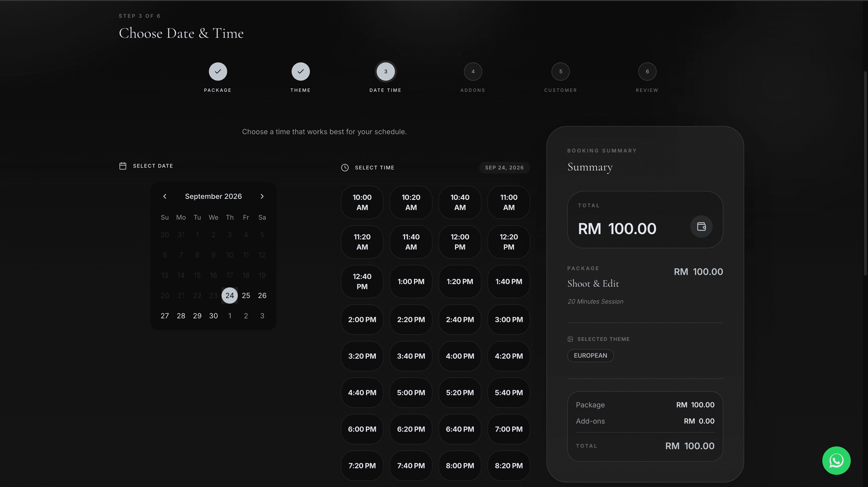Select September 29 in the calendar
Viewport: 868px width, 487px height.
tap(197, 316)
